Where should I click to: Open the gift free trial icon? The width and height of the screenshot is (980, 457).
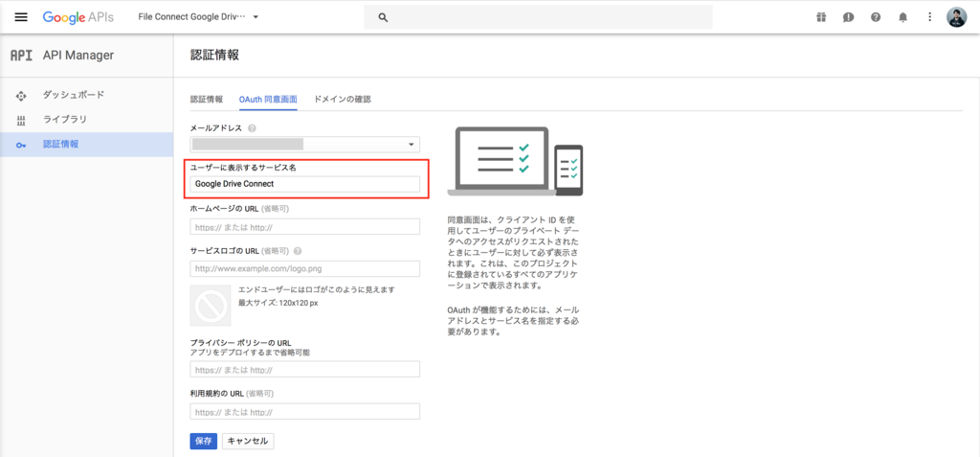[820, 17]
